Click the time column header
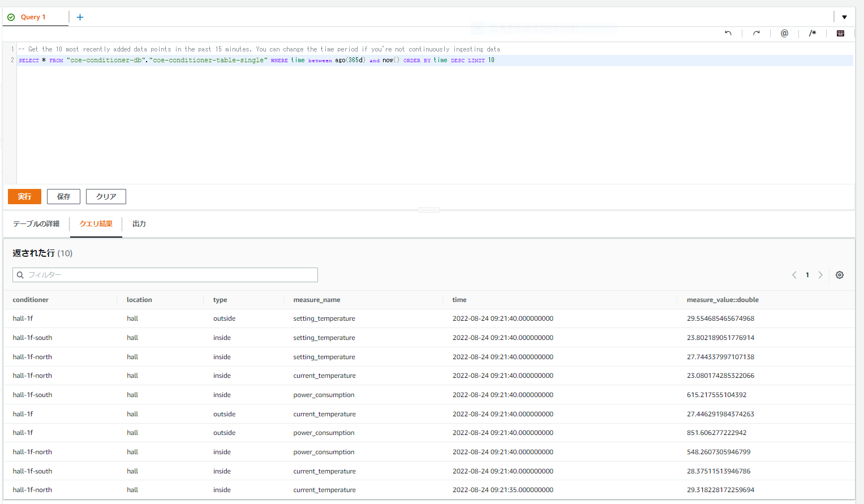This screenshot has height=504, width=864. (459, 300)
